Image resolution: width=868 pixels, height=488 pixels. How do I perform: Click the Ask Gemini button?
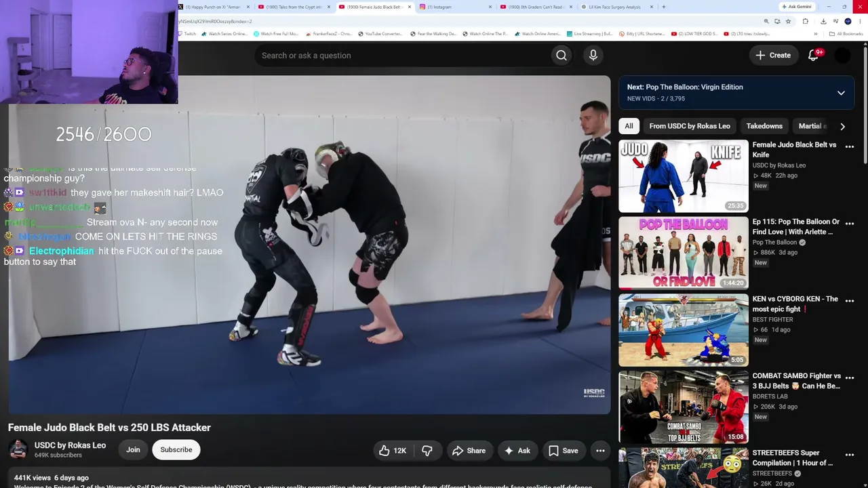tap(797, 7)
